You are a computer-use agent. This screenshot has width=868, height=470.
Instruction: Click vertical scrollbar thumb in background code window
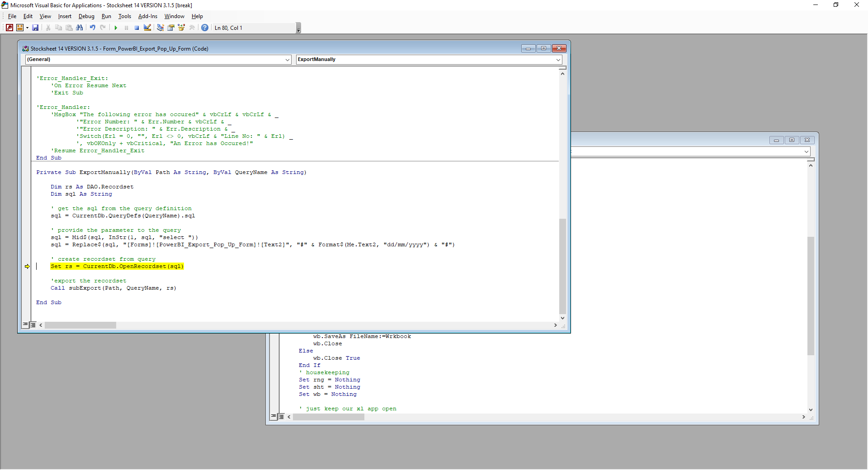811,296
